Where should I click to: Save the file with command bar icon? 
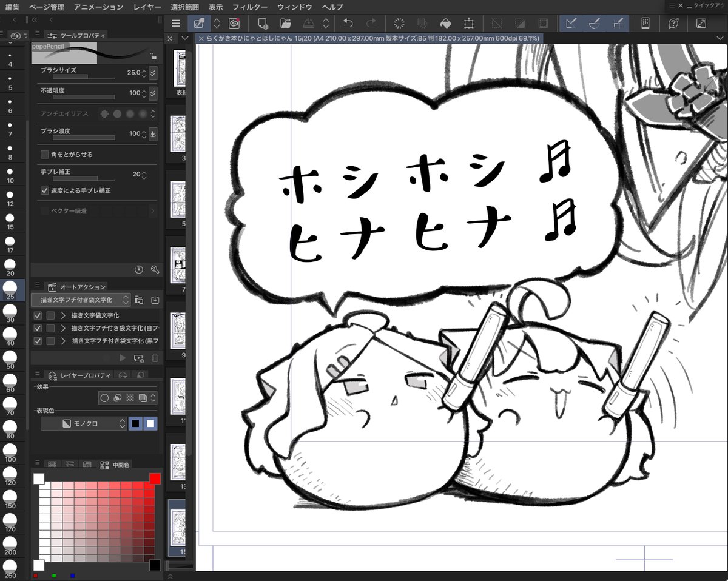click(x=308, y=23)
